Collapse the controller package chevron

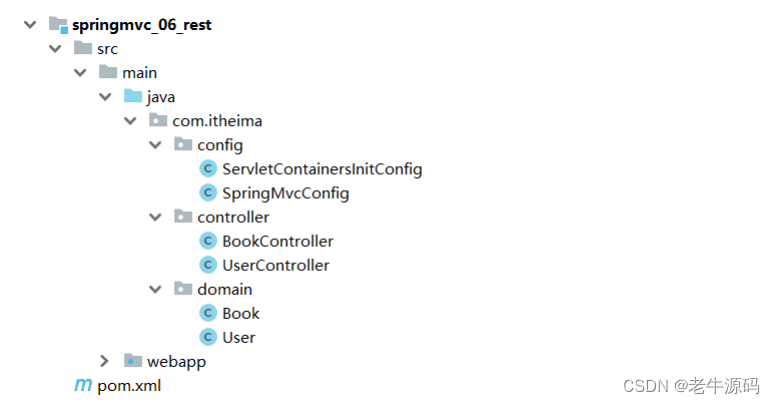click(155, 218)
